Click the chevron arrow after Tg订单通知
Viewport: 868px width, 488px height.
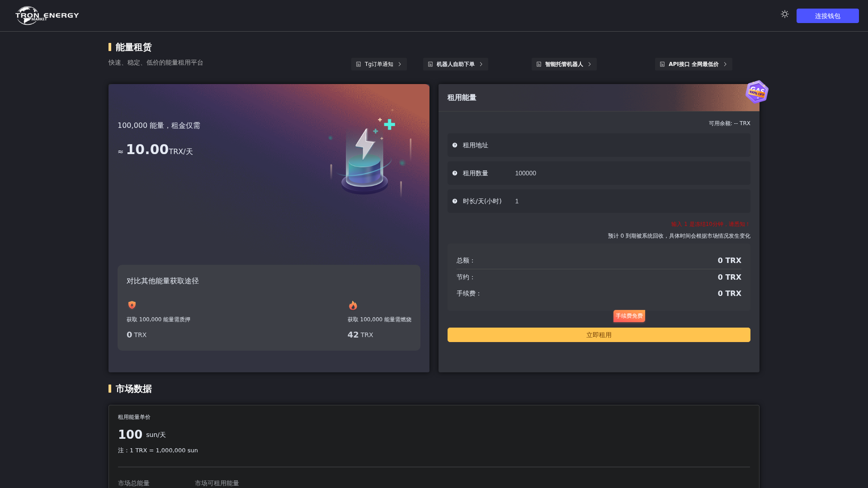click(x=400, y=64)
